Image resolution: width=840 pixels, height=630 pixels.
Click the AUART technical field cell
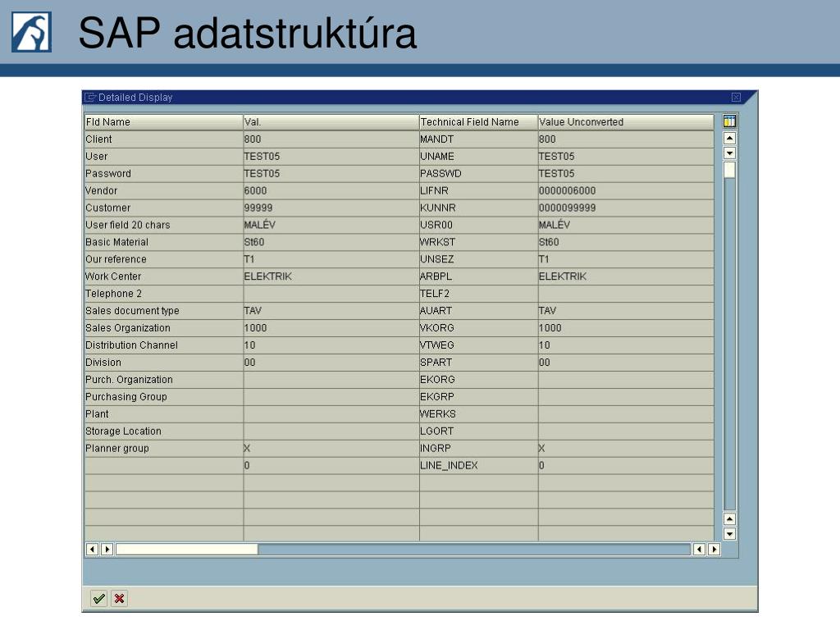click(x=478, y=311)
